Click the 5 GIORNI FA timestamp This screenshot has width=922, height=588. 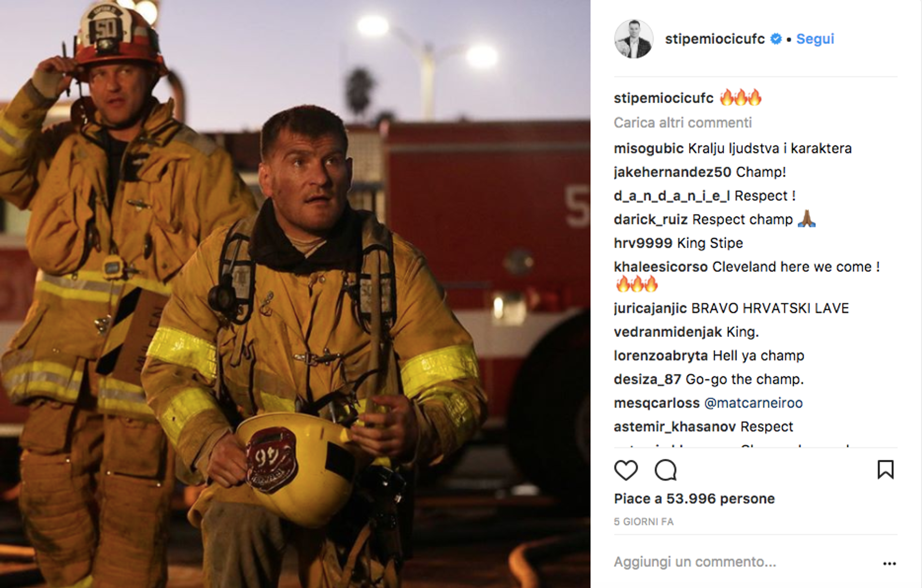(643, 522)
